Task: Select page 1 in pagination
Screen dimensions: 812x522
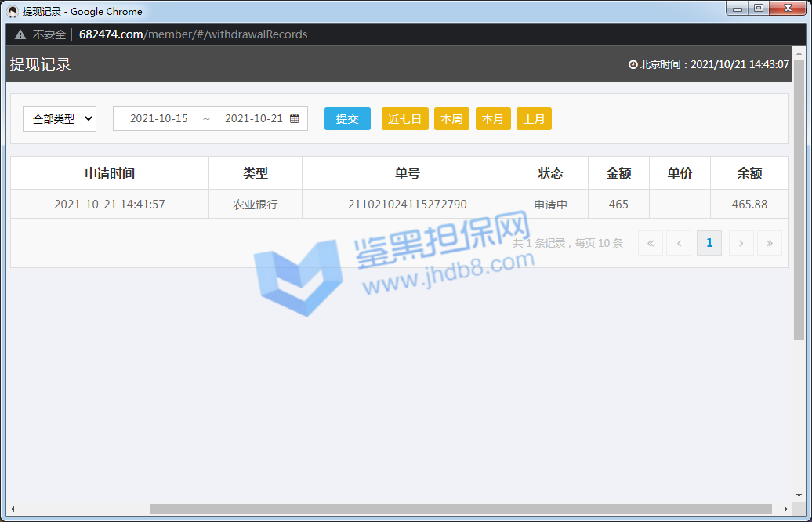Action: point(709,243)
